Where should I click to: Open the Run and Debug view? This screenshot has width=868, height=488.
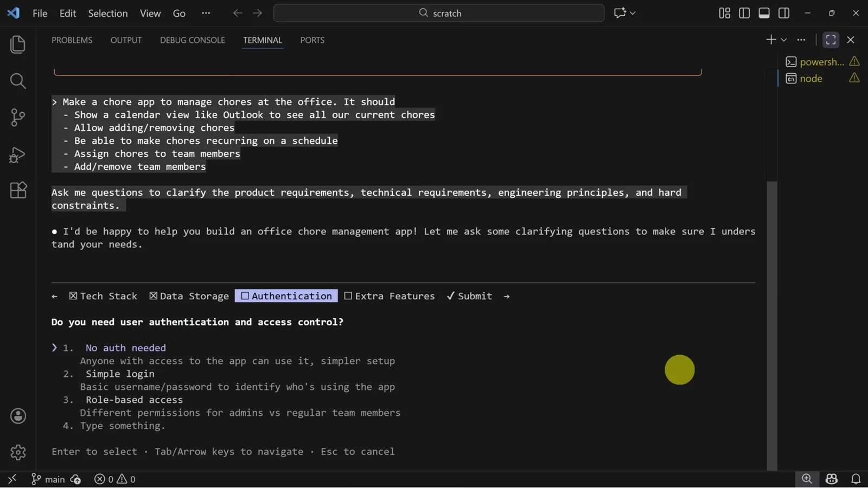(x=18, y=155)
